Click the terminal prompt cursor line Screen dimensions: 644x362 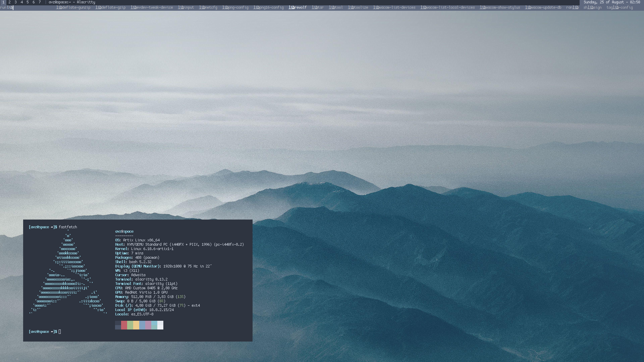(60, 331)
